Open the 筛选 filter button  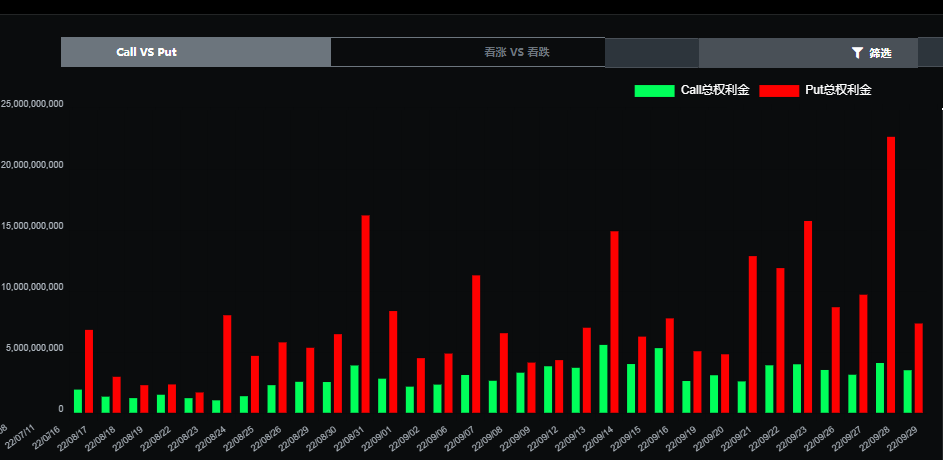coord(871,53)
